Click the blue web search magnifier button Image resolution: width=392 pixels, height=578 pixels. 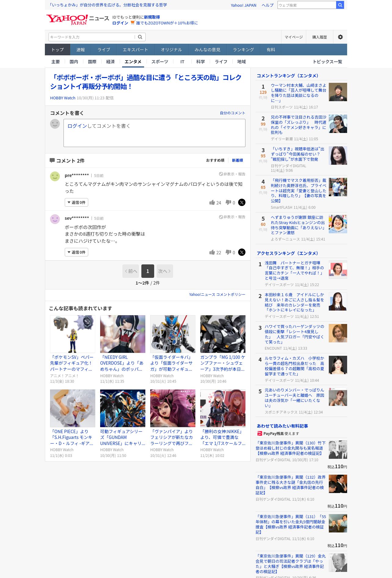[x=340, y=5]
